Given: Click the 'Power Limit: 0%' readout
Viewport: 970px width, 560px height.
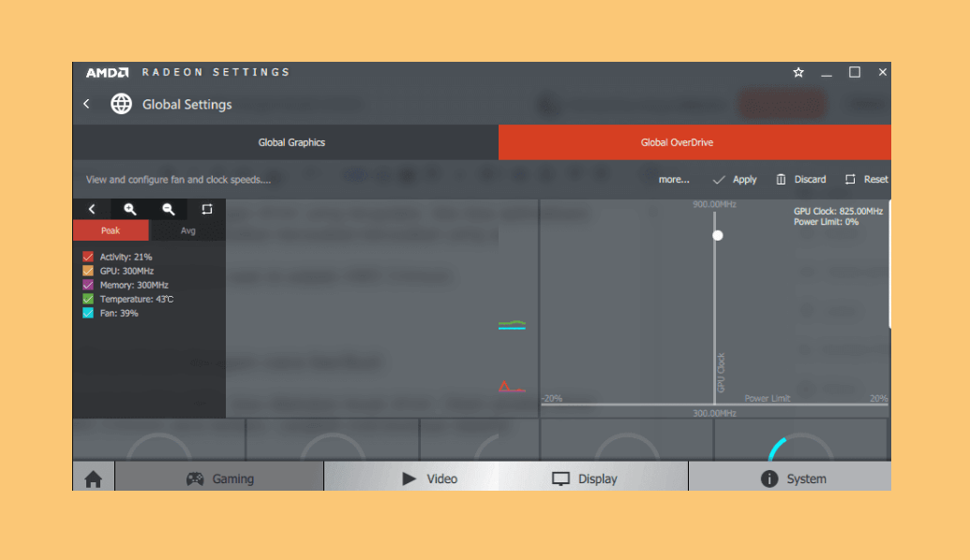Looking at the screenshot, I should [826, 222].
